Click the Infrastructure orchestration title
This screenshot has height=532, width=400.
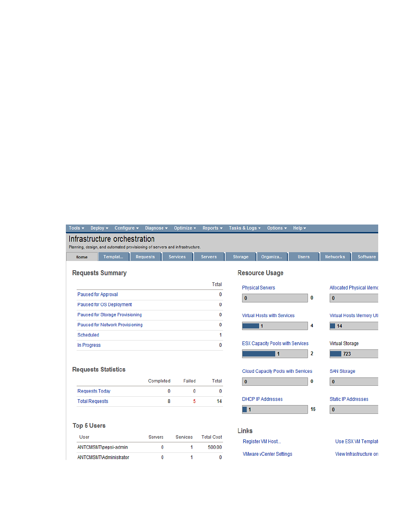click(x=112, y=239)
